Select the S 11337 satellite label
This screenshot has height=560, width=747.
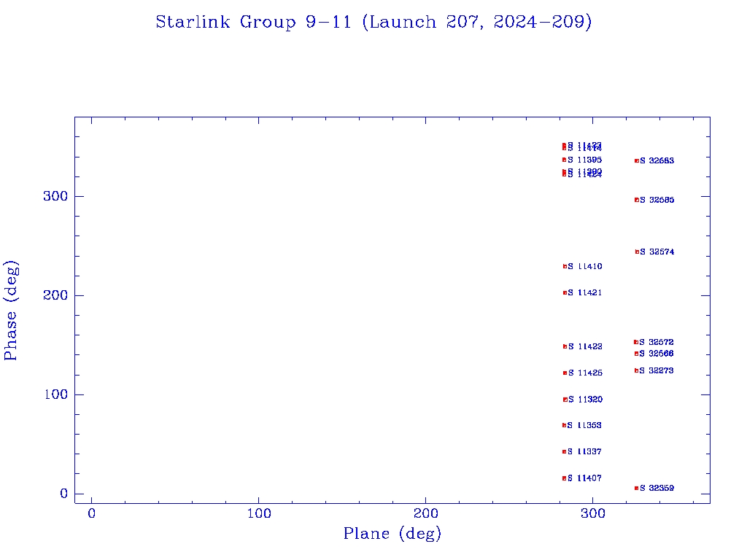point(584,451)
